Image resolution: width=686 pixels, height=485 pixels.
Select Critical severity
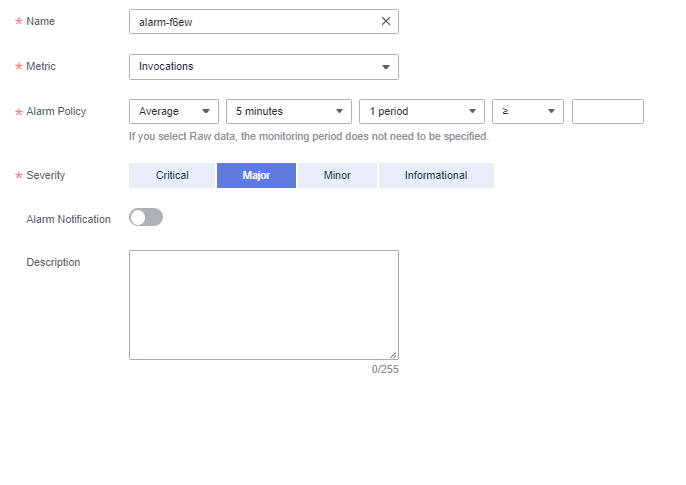(x=172, y=175)
